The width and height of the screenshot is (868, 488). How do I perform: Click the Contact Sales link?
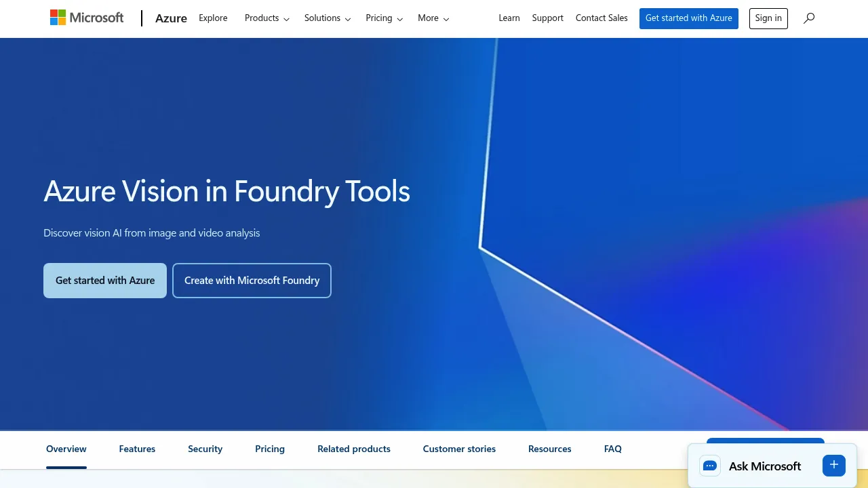coord(601,18)
